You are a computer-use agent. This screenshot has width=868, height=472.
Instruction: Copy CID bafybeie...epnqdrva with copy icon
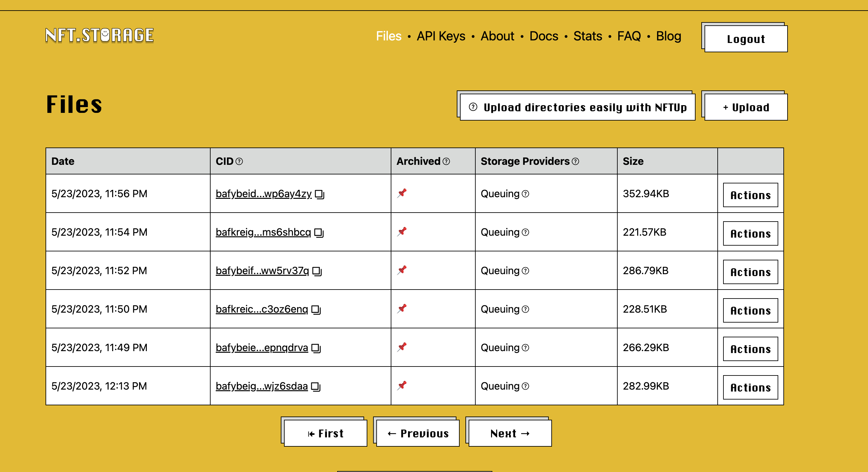[316, 348]
